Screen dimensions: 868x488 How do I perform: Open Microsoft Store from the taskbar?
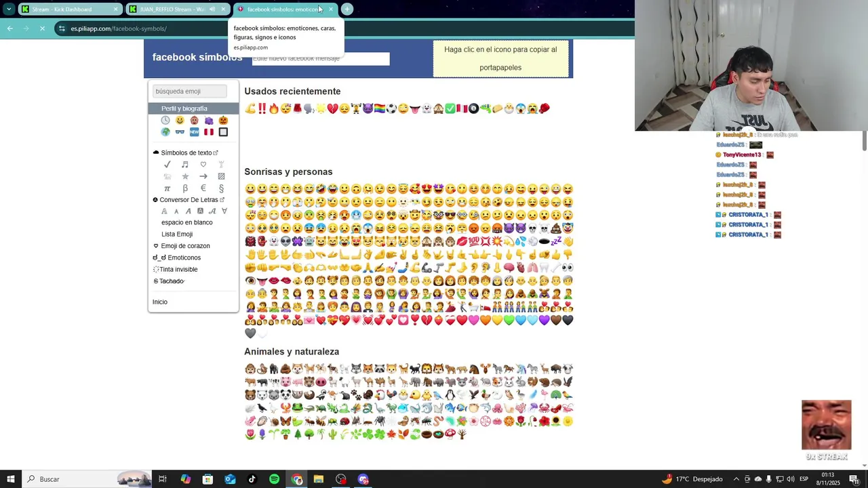[x=208, y=479]
